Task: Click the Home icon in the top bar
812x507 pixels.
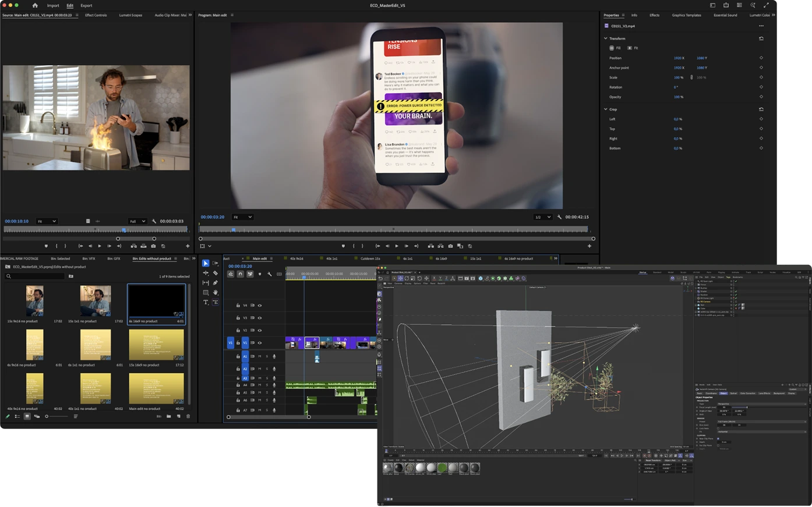Action: point(35,5)
